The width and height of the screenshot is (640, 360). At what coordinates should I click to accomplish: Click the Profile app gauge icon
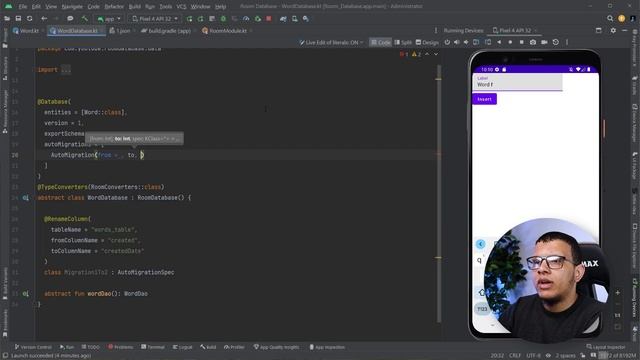(246, 19)
